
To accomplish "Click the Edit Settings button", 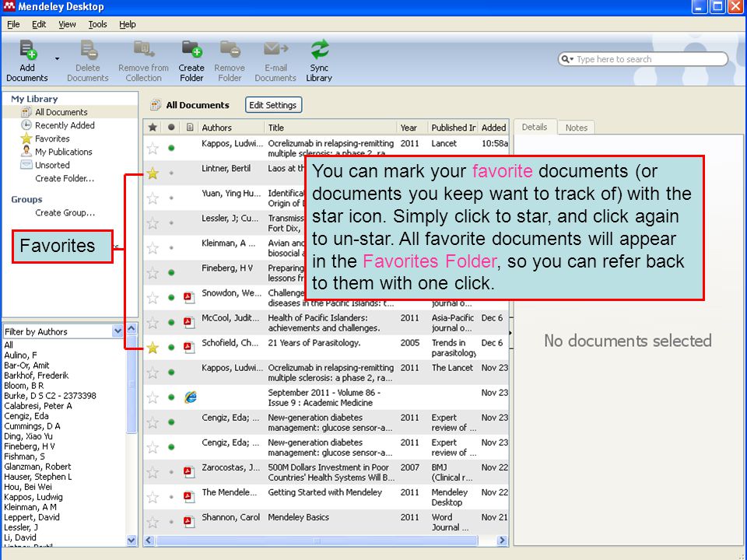I will [273, 105].
